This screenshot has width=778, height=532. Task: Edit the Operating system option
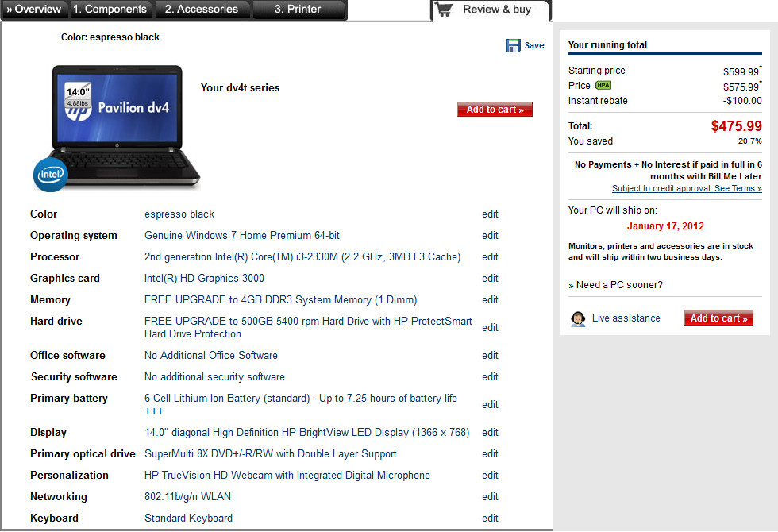[x=490, y=236]
